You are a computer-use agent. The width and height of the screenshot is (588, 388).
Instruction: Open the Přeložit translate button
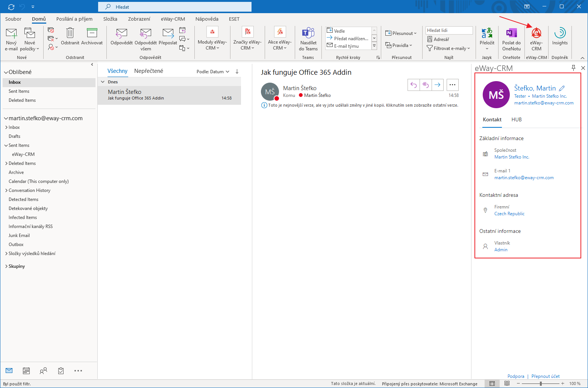[x=487, y=39]
